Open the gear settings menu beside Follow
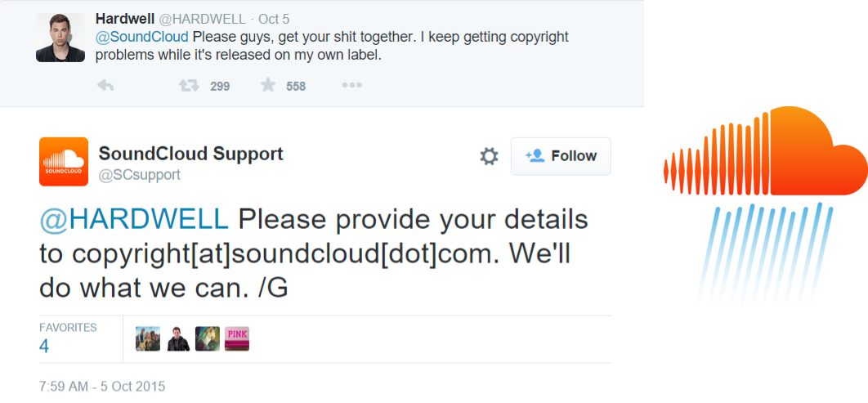The image size is (868, 403). tap(489, 156)
